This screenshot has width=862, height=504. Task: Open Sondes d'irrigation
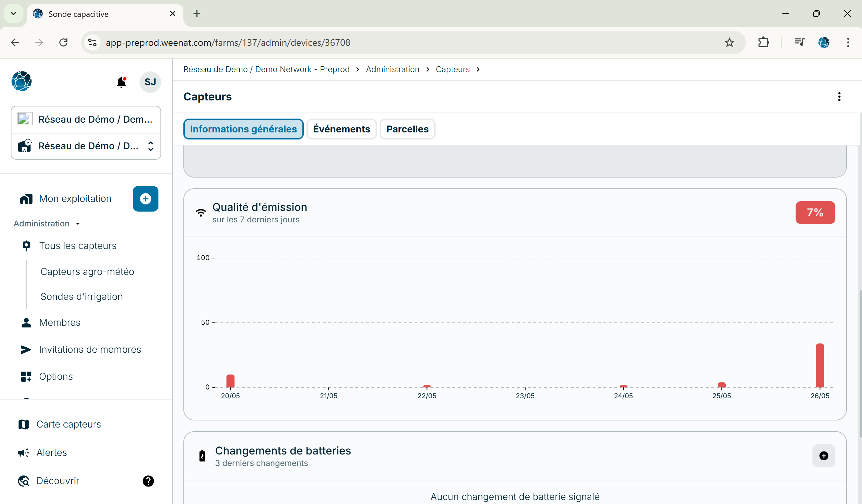(81, 296)
